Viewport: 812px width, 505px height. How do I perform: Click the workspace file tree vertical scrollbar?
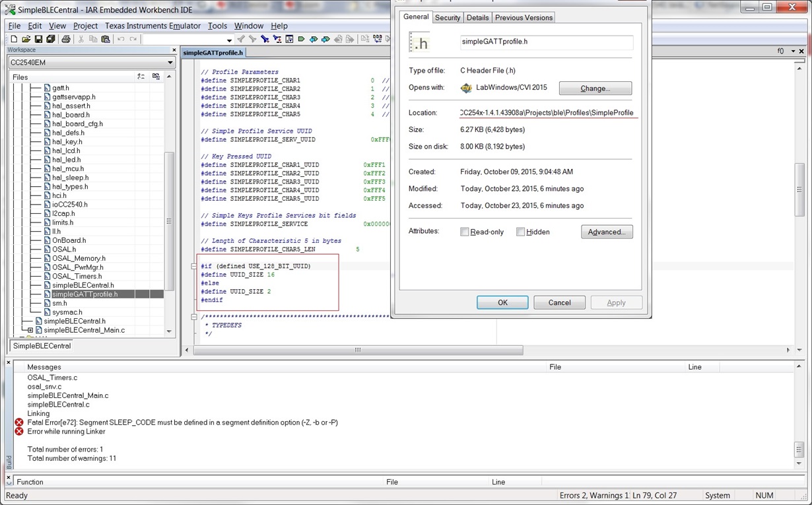click(x=169, y=221)
